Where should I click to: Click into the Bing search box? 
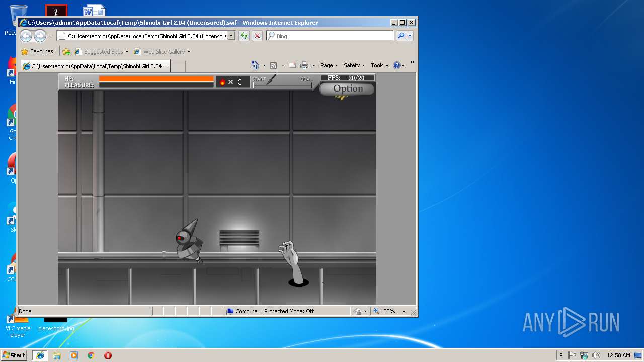click(x=330, y=36)
